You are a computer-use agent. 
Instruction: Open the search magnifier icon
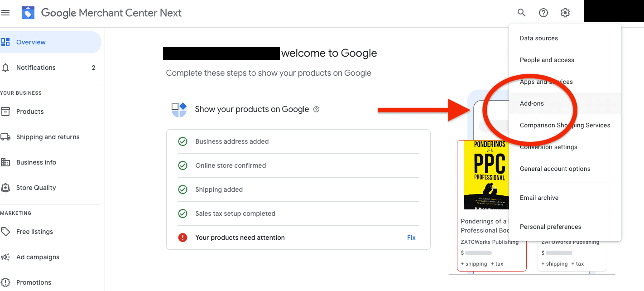(522, 13)
